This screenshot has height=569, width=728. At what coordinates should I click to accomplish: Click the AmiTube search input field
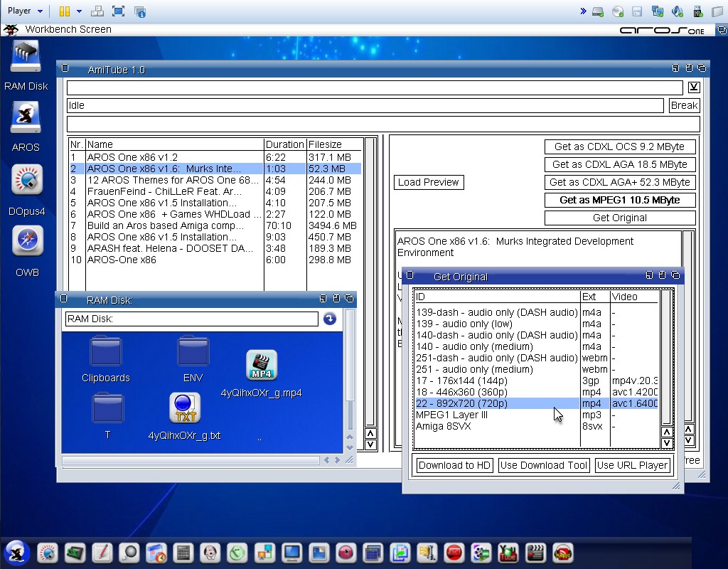(374, 87)
